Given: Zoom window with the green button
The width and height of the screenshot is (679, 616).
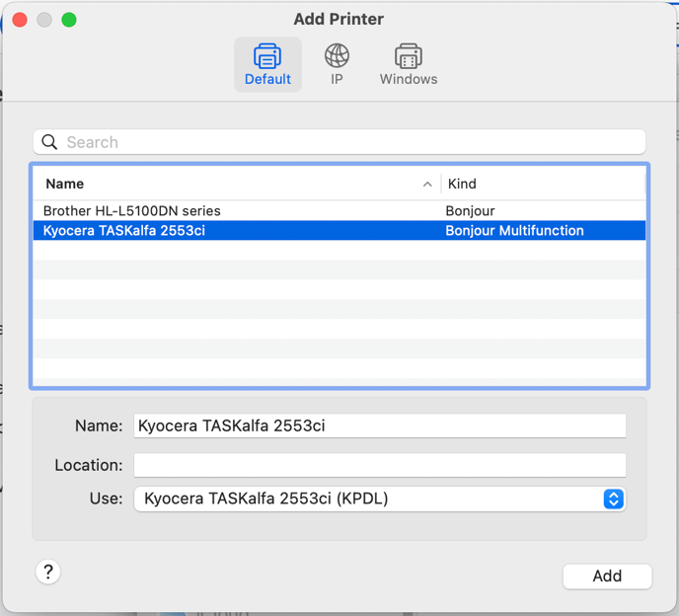Looking at the screenshot, I should coord(69,20).
